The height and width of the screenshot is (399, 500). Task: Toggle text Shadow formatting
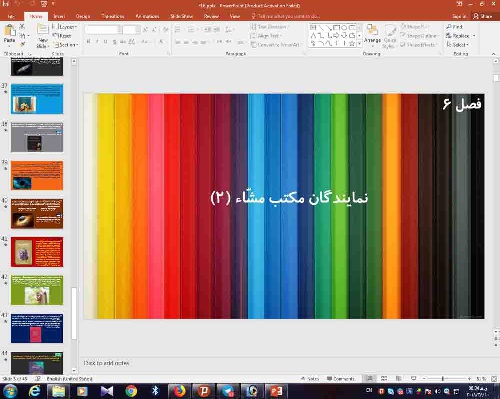(x=115, y=42)
